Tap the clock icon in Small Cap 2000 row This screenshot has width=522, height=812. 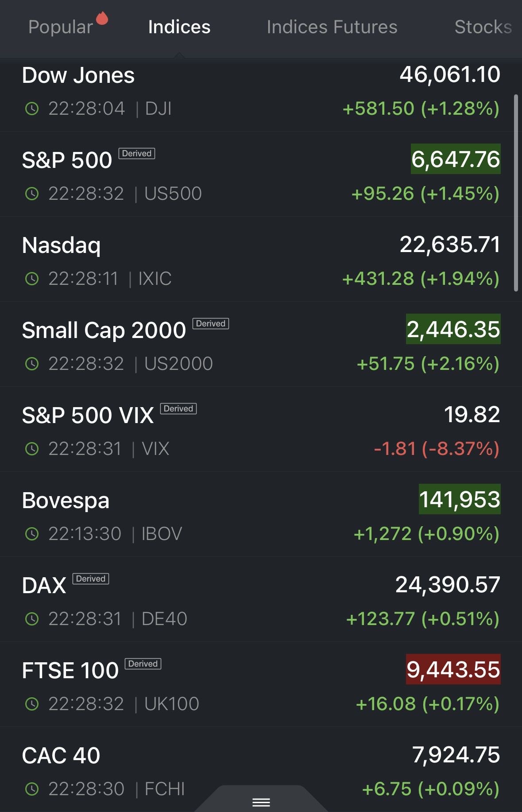[32, 364]
